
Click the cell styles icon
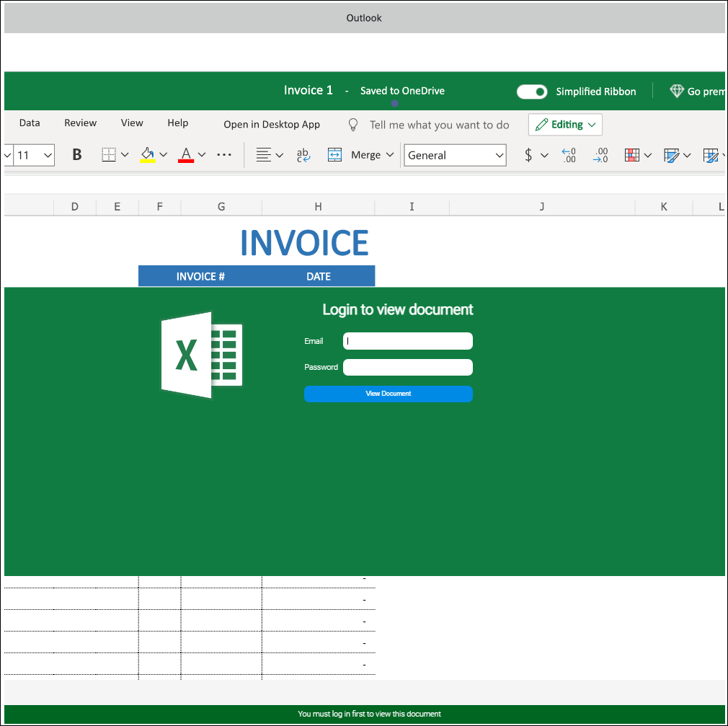[711, 155]
